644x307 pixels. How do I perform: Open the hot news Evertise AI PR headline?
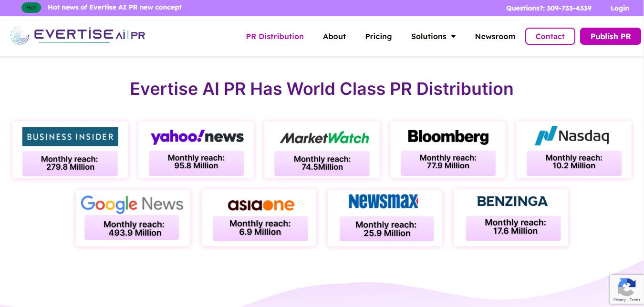(x=114, y=8)
